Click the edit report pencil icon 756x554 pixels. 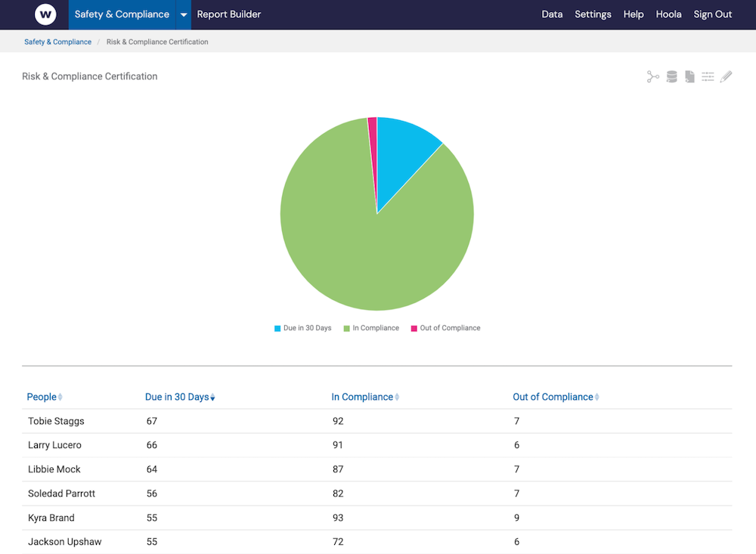click(726, 76)
